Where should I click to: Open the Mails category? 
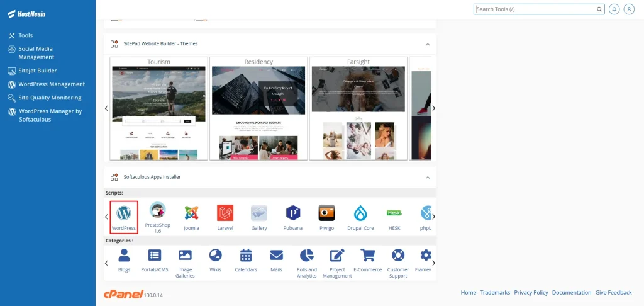pos(277,260)
